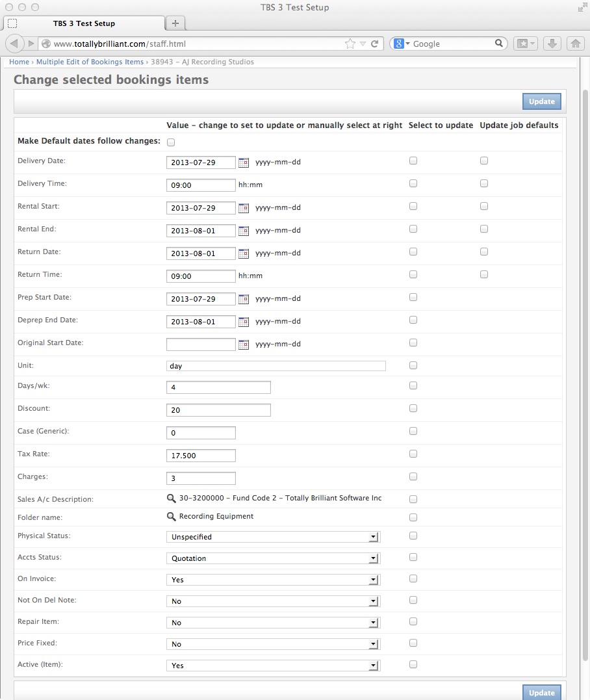
Task: Check Select to update for Delivery Time
Action: click(413, 183)
